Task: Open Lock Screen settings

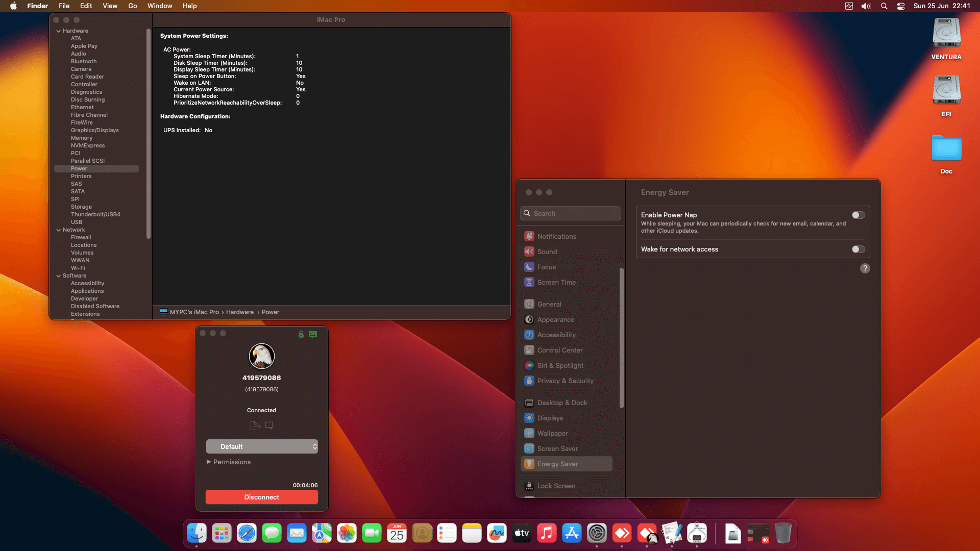Action: [x=568, y=486]
